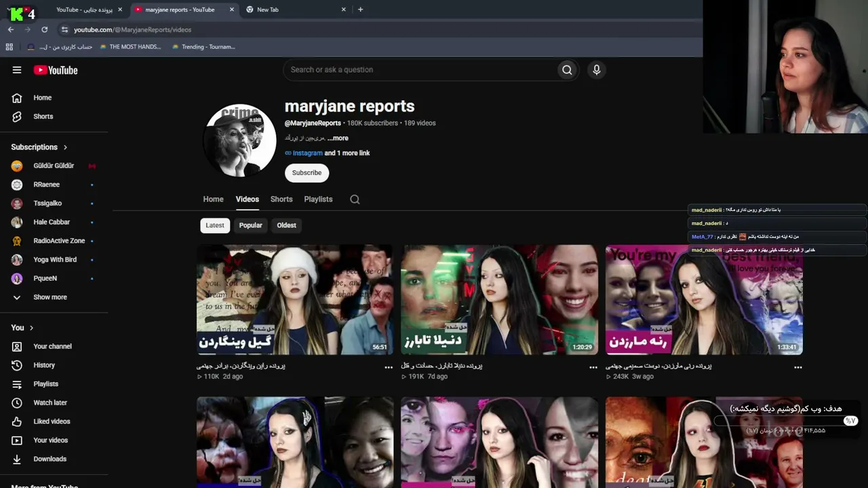Open the Yoga With Bird subscription
Screen dimensions: 868x488
point(54,260)
